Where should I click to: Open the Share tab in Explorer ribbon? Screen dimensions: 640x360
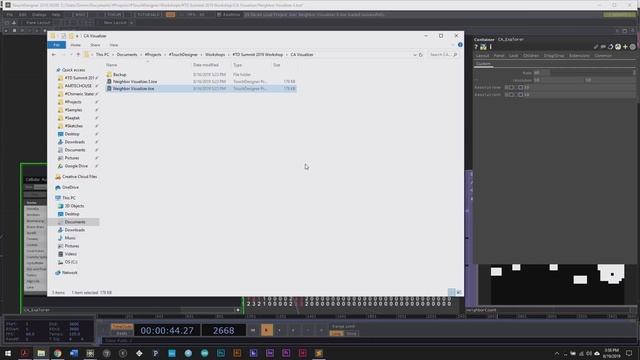[95, 45]
